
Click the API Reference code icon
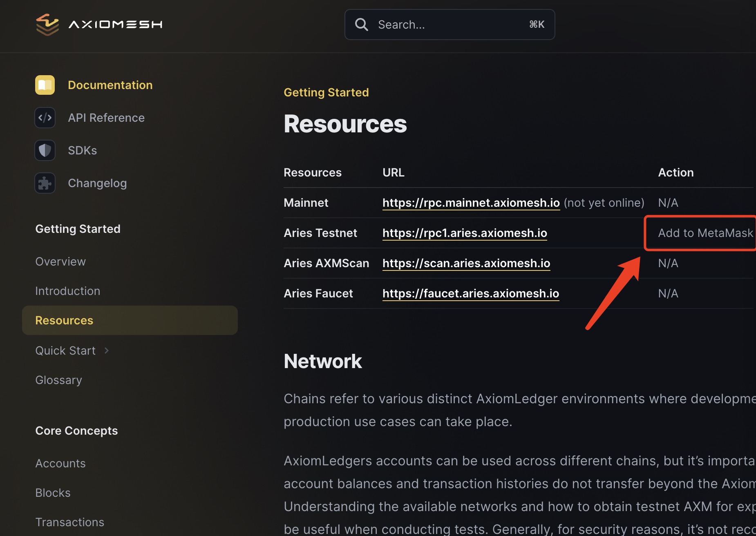click(x=45, y=118)
